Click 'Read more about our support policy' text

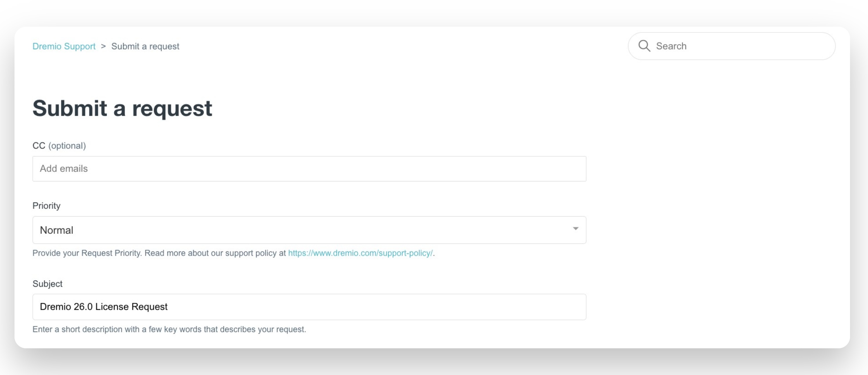click(x=215, y=253)
